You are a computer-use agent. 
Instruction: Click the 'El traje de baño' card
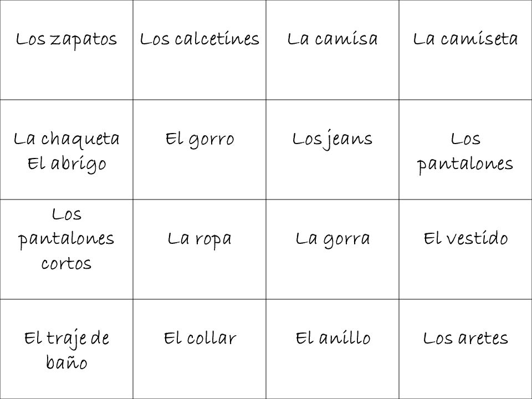pyautogui.click(x=66, y=349)
